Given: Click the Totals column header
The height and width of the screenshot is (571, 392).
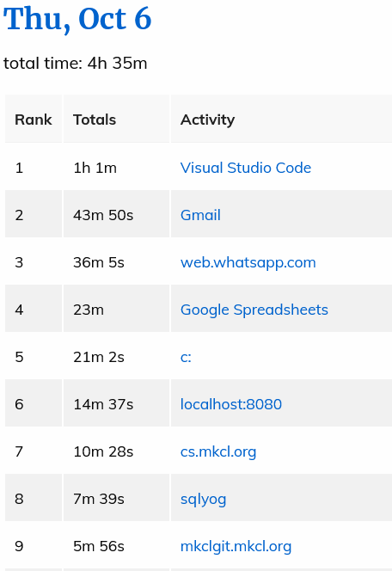Looking at the screenshot, I should click(116, 119).
